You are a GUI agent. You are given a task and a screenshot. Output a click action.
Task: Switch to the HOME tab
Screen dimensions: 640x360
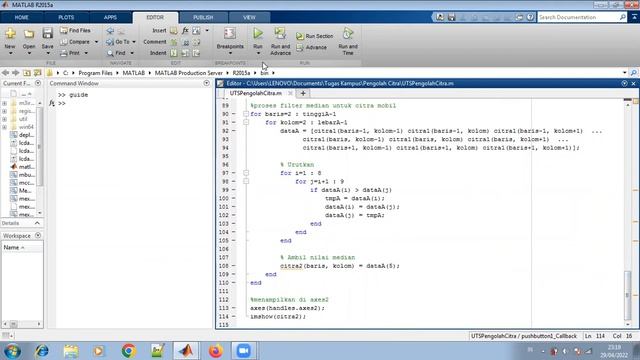pyautogui.click(x=22, y=18)
